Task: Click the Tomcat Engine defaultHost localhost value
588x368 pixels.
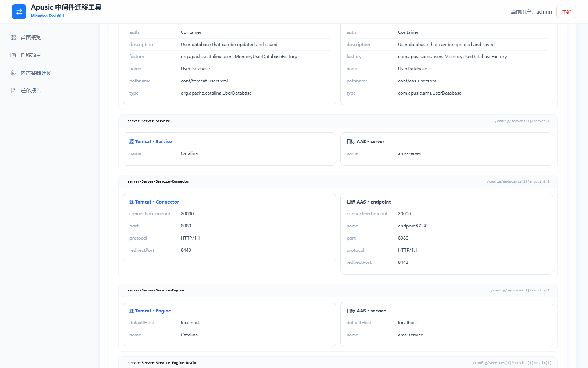Action: pos(190,323)
